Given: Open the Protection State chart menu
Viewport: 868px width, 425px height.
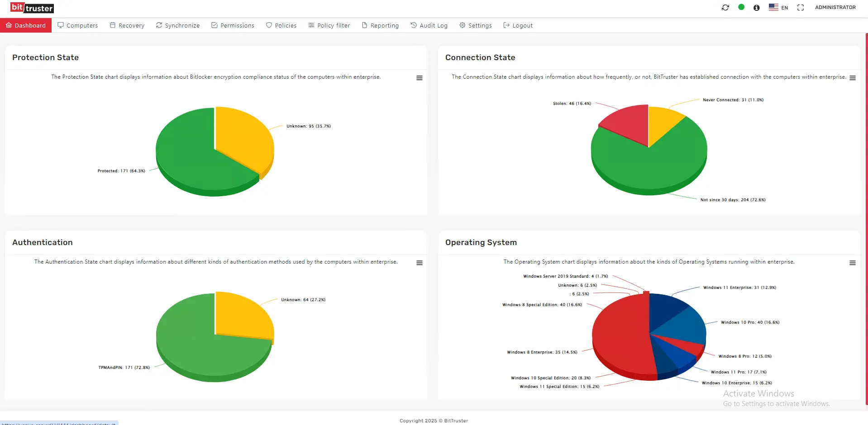Looking at the screenshot, I should (x=419, y=78).
